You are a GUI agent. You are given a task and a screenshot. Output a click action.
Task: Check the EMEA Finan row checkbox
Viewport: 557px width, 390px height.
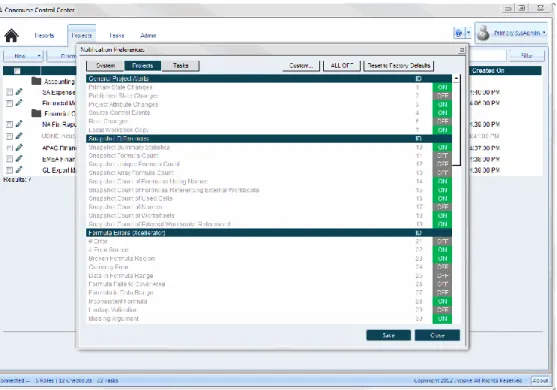pos(10,159)
